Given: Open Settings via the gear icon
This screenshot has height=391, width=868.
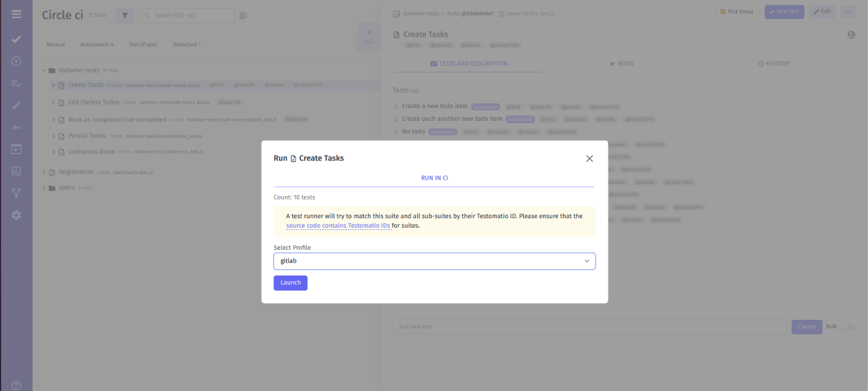Looking at the screenshot, I should [x=16, y=215].
